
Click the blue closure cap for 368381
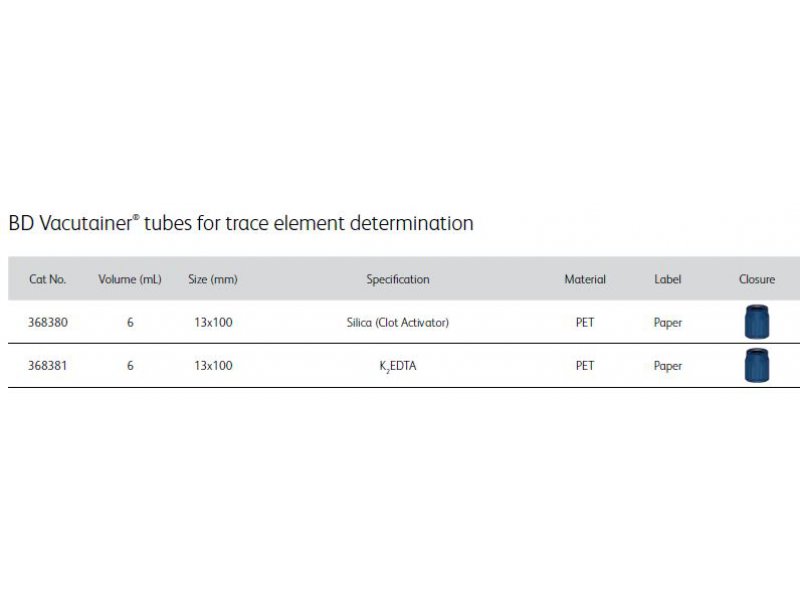pos(757,365)
